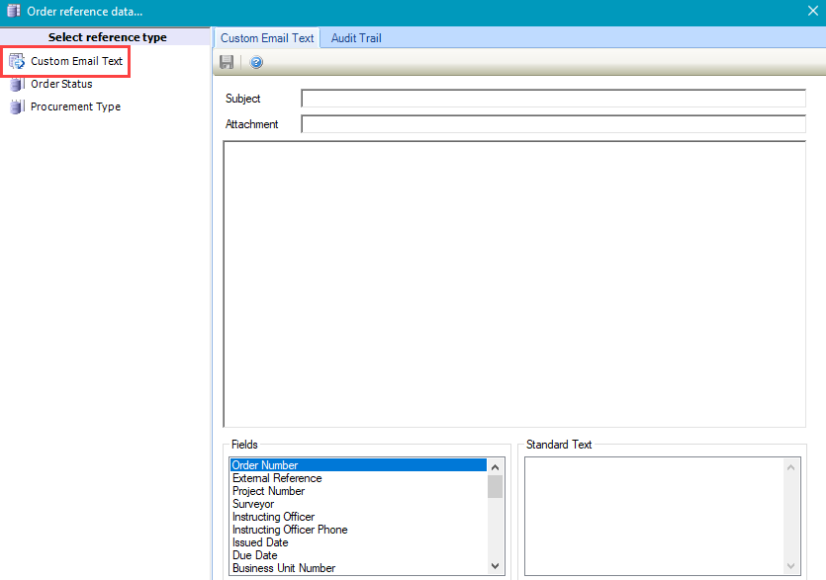This screenshot has width=826, height=580.
Task: Close the Order reference data window
Action: point(812,11)
